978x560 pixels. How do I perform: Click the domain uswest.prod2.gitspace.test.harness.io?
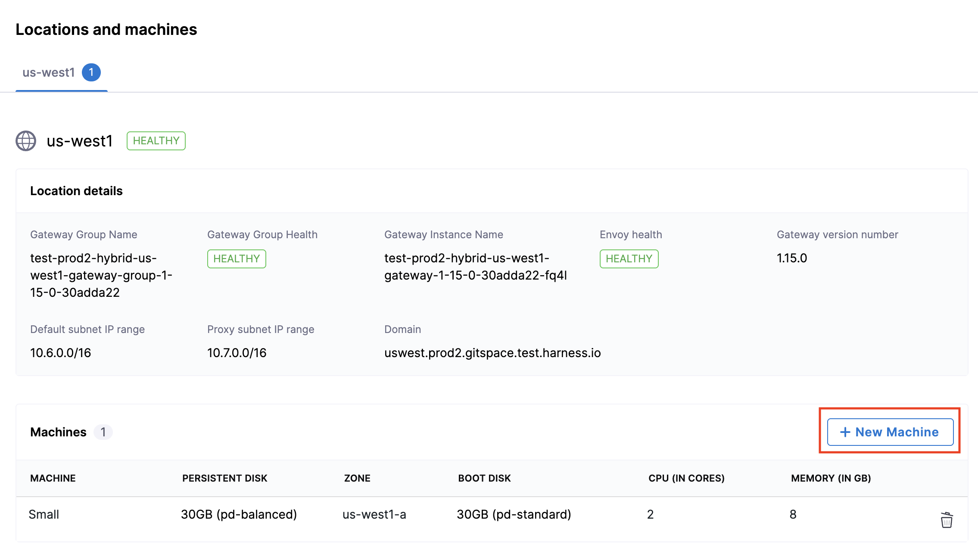pyautogui.click(x=492, y=353)
